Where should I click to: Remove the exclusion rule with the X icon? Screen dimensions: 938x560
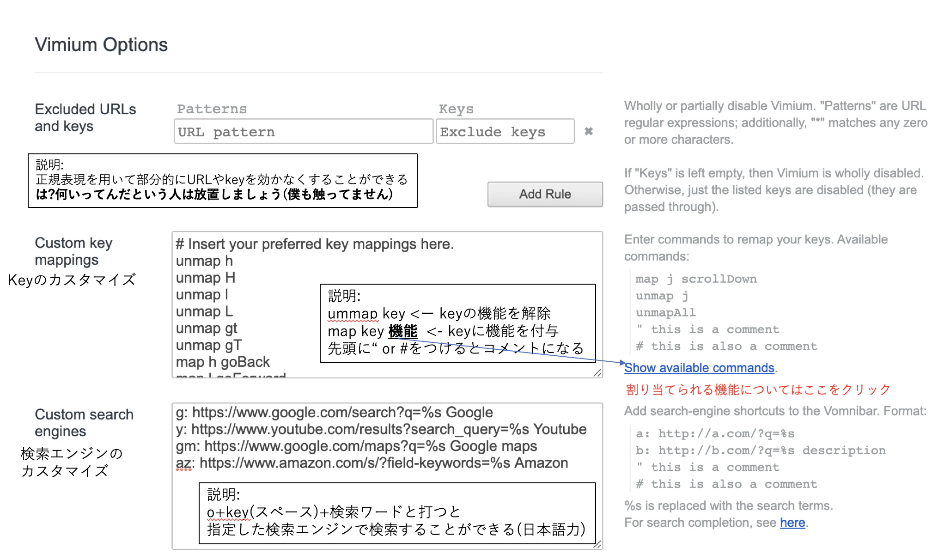[x=588, y=131]
